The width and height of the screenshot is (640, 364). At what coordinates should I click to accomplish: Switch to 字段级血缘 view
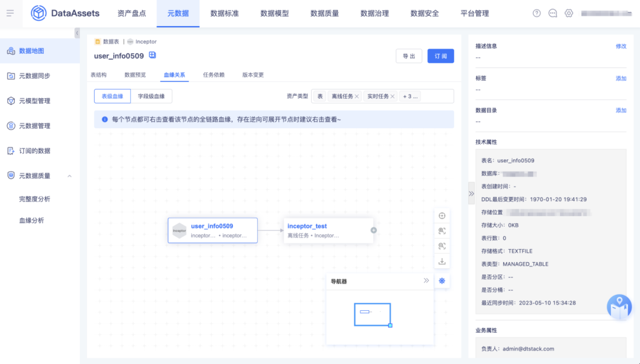tap(151, 96)
